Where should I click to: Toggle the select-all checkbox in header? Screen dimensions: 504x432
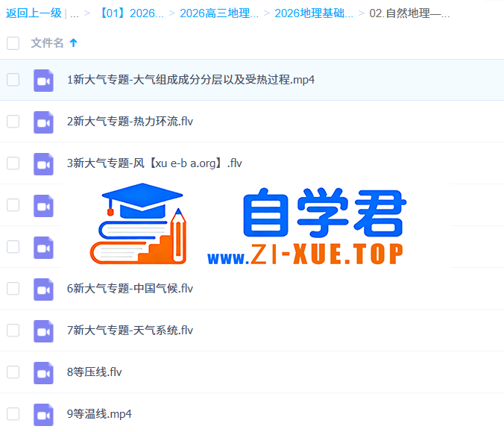pos(13,43)
